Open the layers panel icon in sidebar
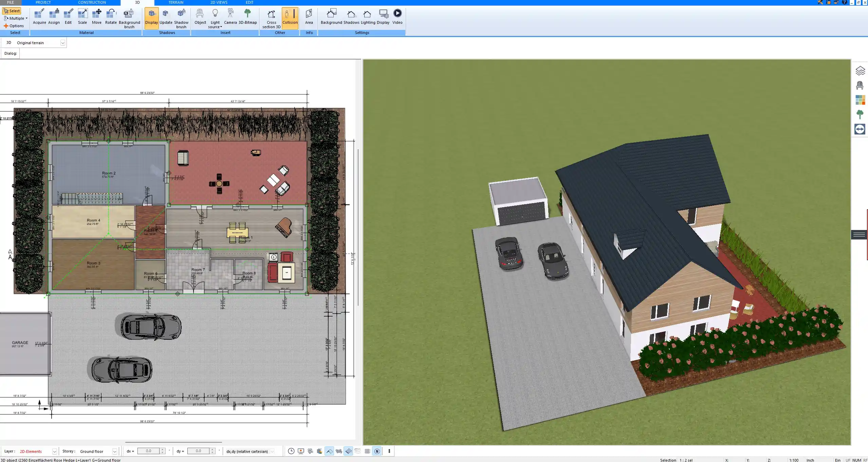Image resolution: width=868 pixels, height=462 pixels. pos(860,71)
